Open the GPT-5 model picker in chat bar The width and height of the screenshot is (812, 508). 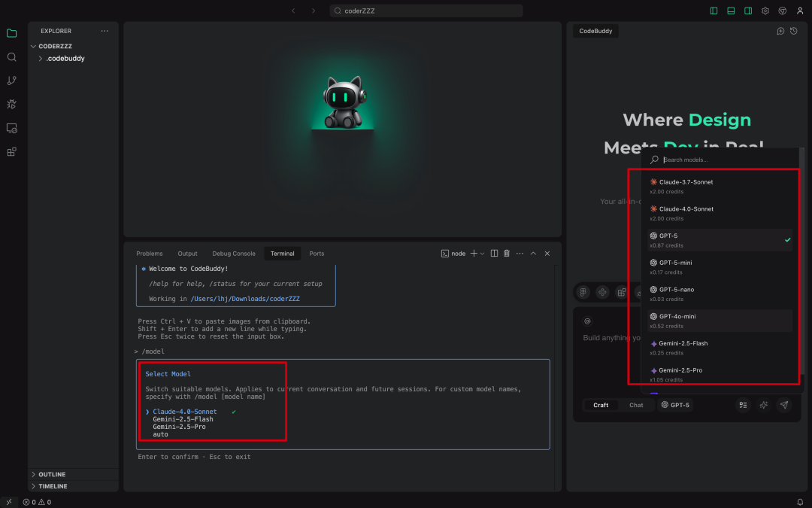675,405
